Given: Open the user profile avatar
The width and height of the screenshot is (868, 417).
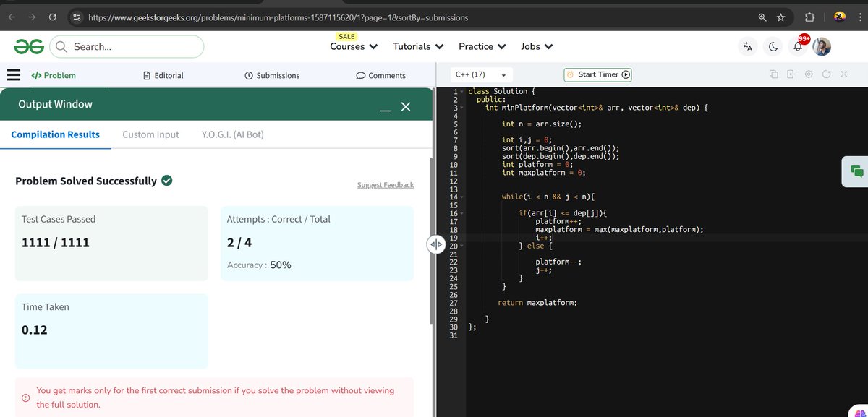Looking at the screenshot, I should pyautogui.click(x=822, y=46).
